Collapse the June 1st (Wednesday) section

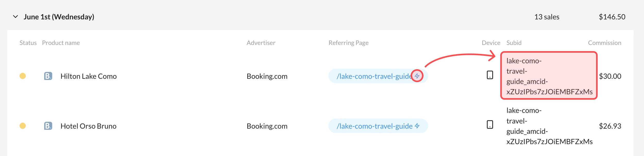(15, 17)
